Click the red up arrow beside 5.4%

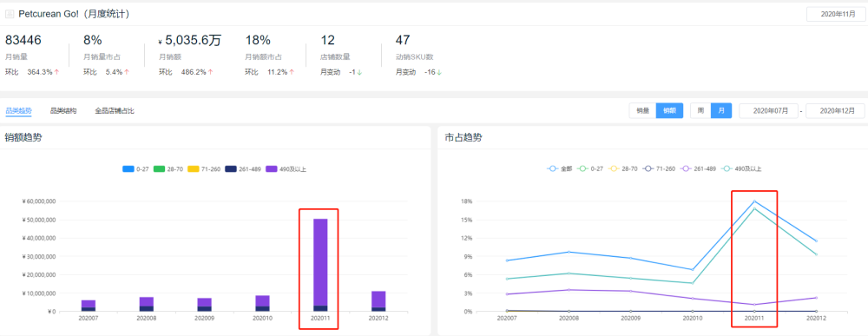[127, 72]
